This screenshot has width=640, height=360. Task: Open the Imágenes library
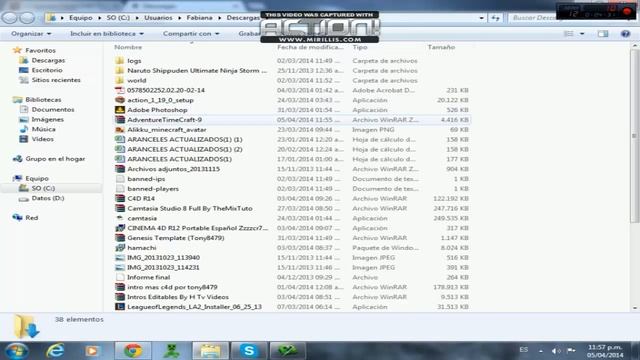pos(47,119)
